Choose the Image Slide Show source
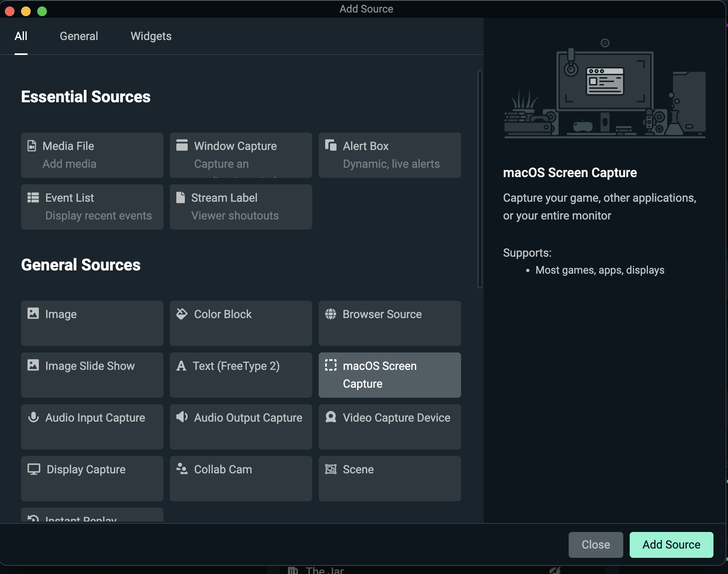728x574 pixels. click(x=92, y=375)
